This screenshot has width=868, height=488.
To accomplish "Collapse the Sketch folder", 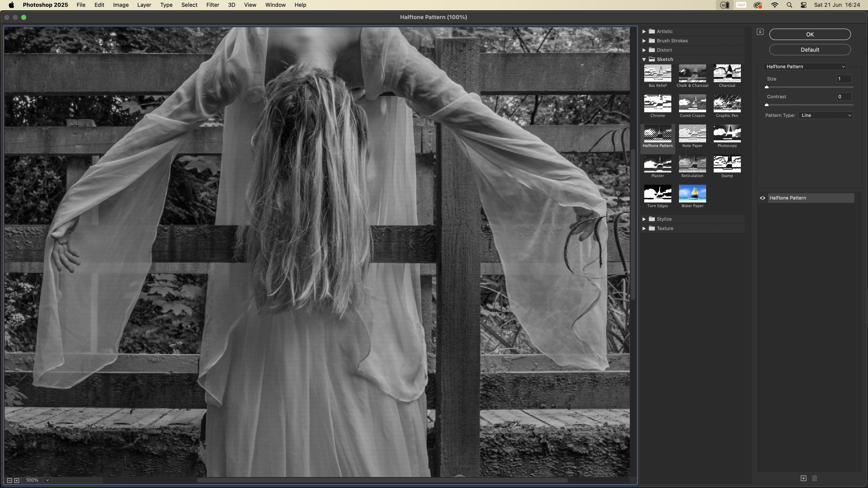I will tap(644, 59).
